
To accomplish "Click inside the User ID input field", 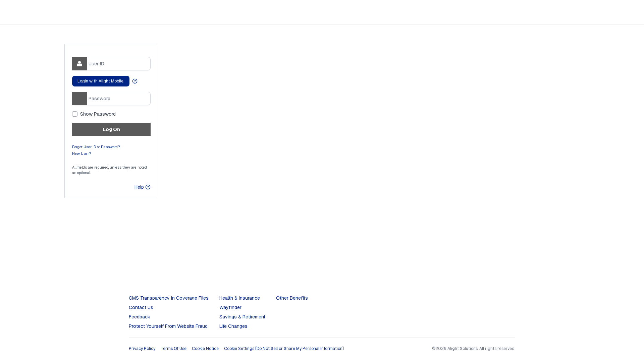I will [x=117, y=64].
